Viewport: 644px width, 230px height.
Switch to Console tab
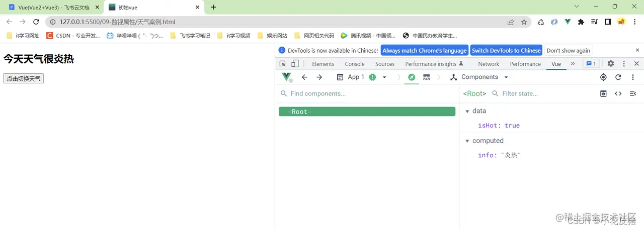point(355,64)
